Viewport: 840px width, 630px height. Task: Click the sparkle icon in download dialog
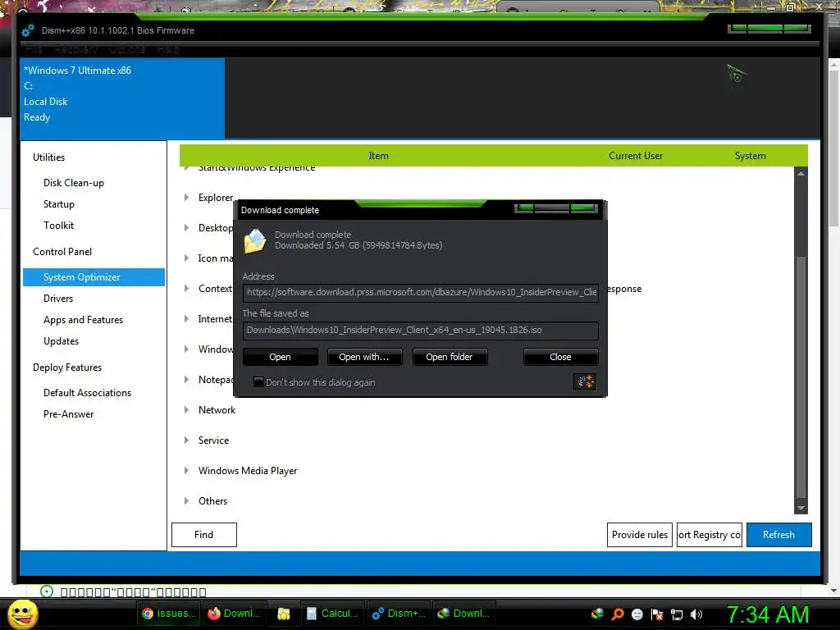pyautogui.click(x=584, y=381)
